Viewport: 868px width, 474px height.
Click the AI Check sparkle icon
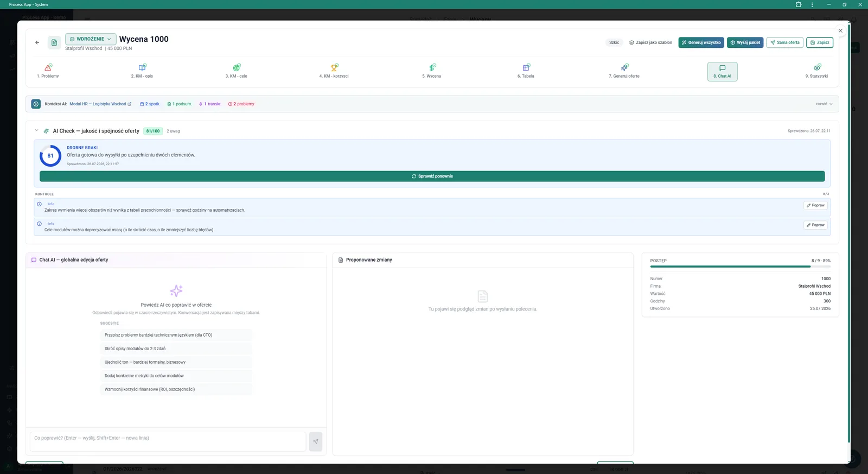click(46, 131)
